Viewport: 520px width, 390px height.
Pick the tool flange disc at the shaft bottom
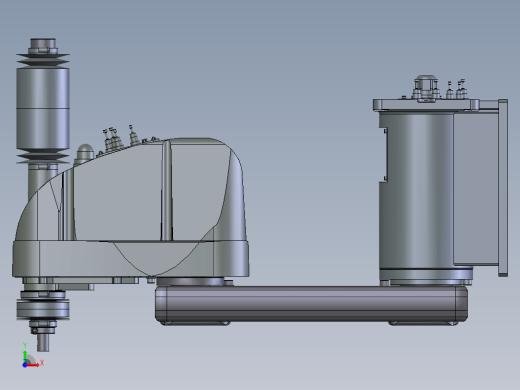click(x=43, y=309)
